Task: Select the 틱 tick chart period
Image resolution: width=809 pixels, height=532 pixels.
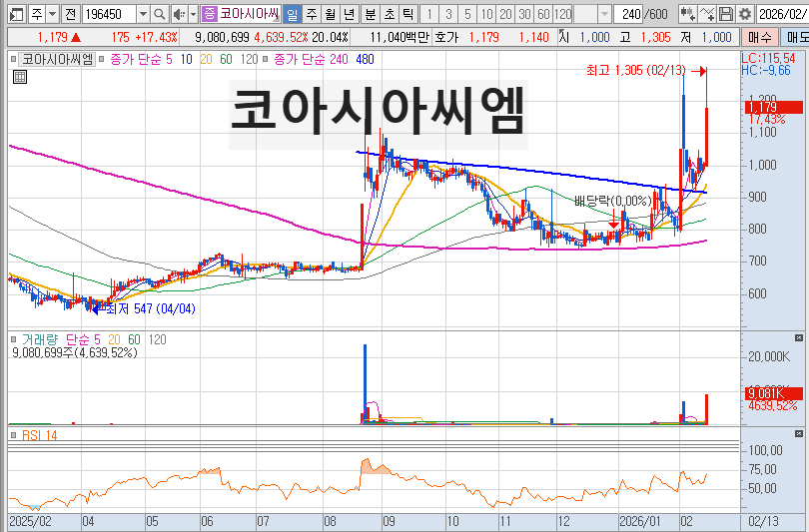Action: (408, 14)
